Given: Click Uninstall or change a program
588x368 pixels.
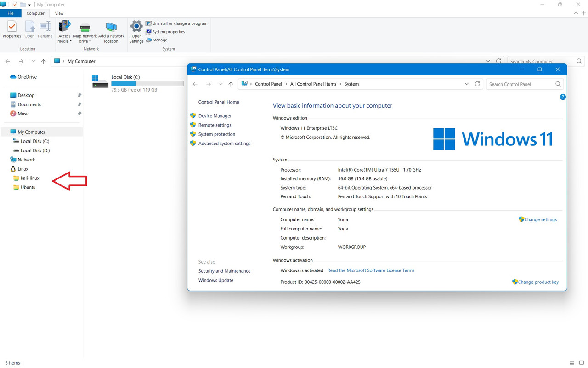Looking at the screenshot, I should tap(176, 23).
